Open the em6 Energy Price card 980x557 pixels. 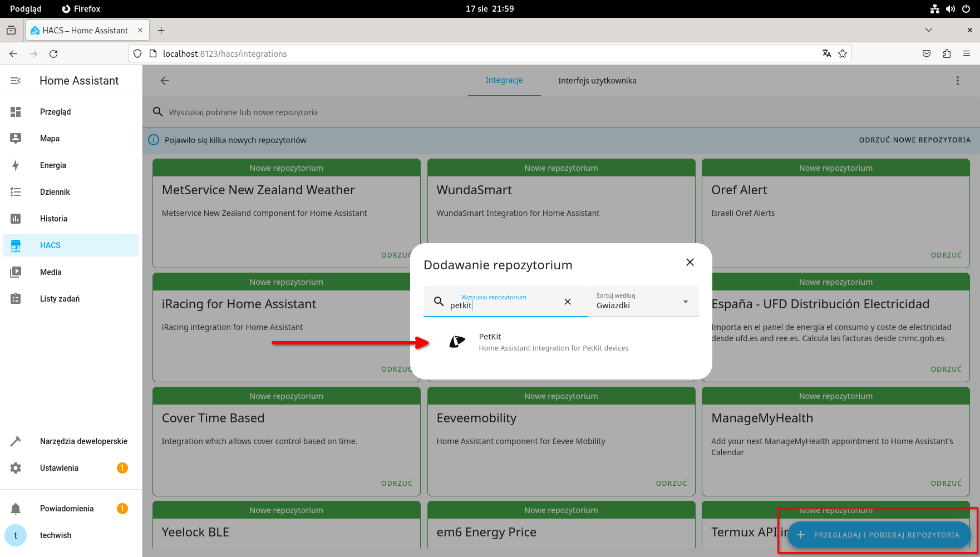tap(561, 525)
